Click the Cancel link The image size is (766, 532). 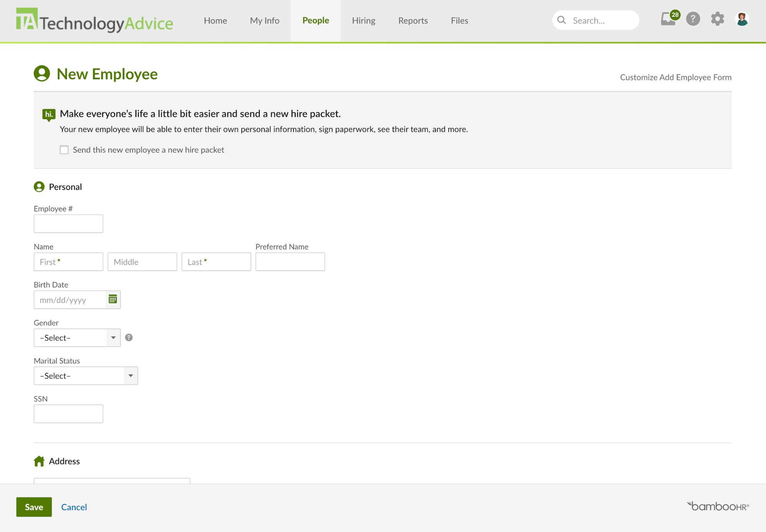[74, 507]
